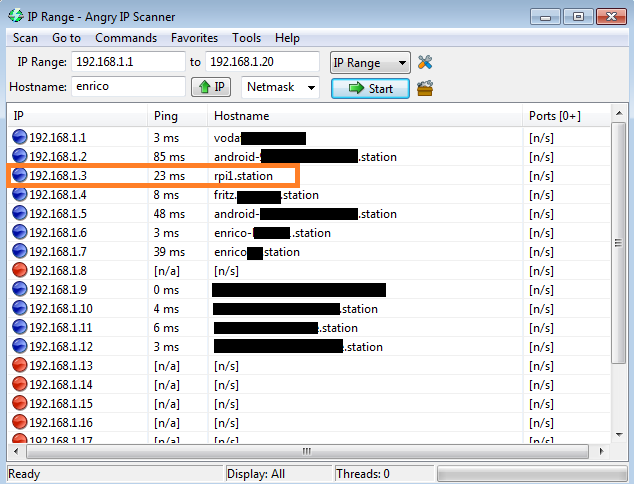Click the IP button with green up arrow
634x484 pixels.
(x=211, y=87)
